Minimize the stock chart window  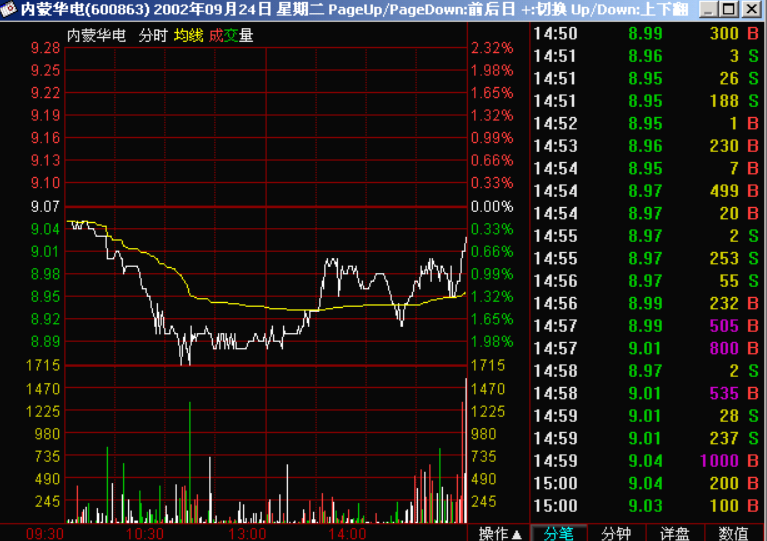click(x=708, y=10)
